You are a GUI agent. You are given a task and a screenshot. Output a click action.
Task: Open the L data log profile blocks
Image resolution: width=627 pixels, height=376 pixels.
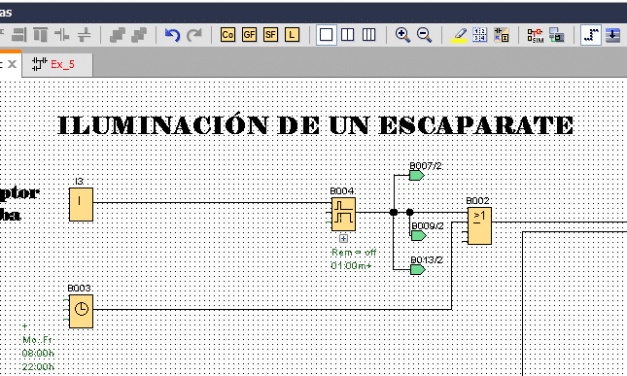pyautogui.click(x=292, y=35)
